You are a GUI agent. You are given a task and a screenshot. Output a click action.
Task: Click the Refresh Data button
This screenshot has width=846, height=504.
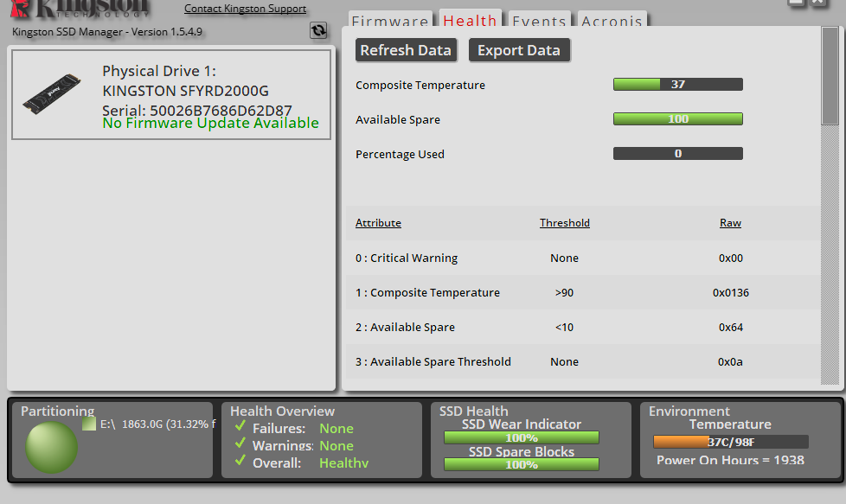[406, 50]
